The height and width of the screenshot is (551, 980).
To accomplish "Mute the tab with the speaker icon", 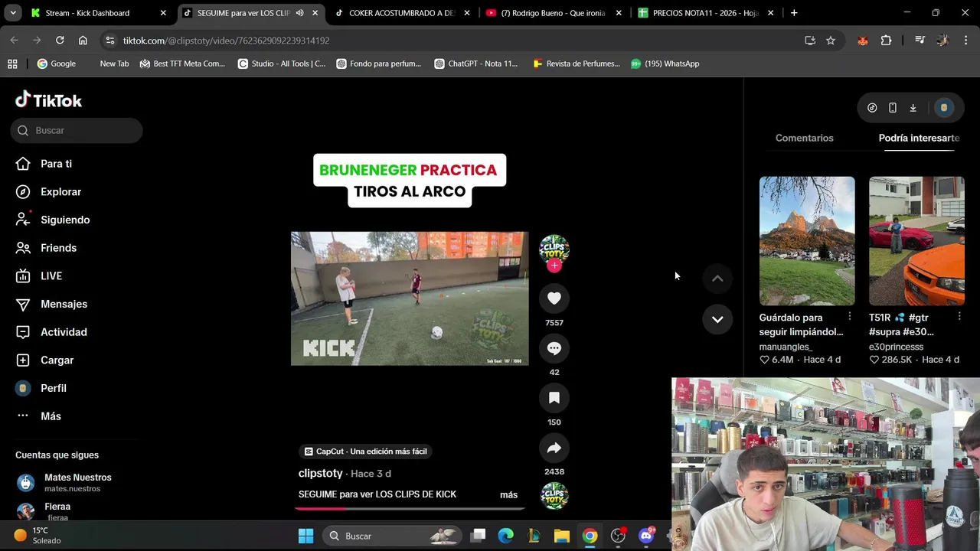I will (x=299, y=13).
